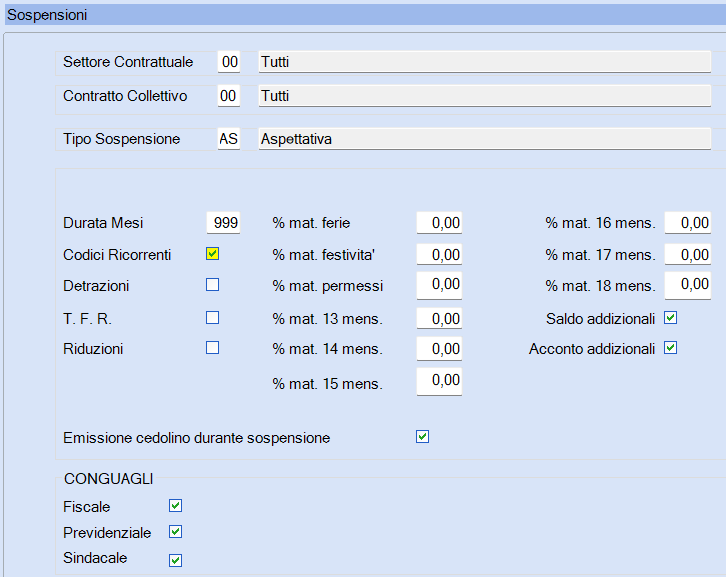Uncheck Acconto addizionali checkbox

click(x=670, y=348)
